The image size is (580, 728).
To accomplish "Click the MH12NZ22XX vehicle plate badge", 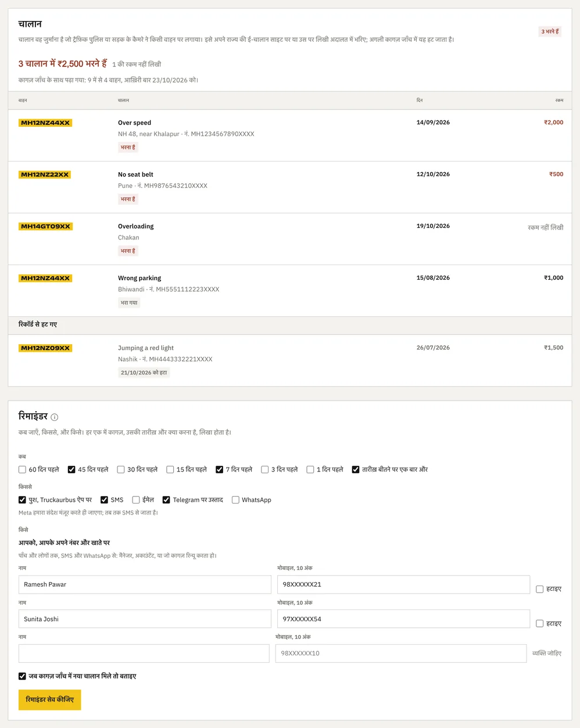I will pos(45,174).
